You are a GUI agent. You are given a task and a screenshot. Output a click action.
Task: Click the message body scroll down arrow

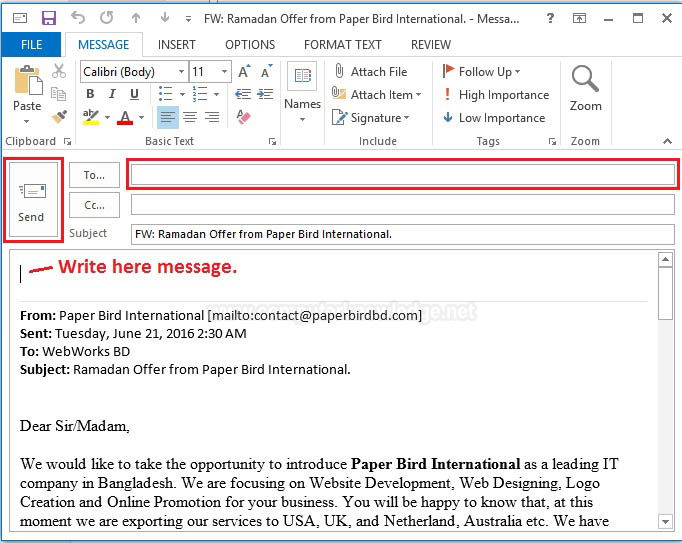665,521
